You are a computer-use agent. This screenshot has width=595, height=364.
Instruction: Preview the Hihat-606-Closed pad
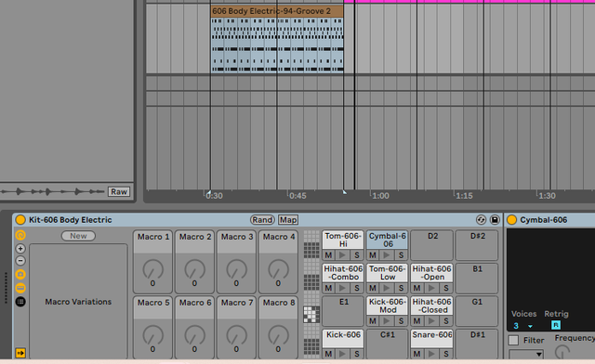[431, 321]
